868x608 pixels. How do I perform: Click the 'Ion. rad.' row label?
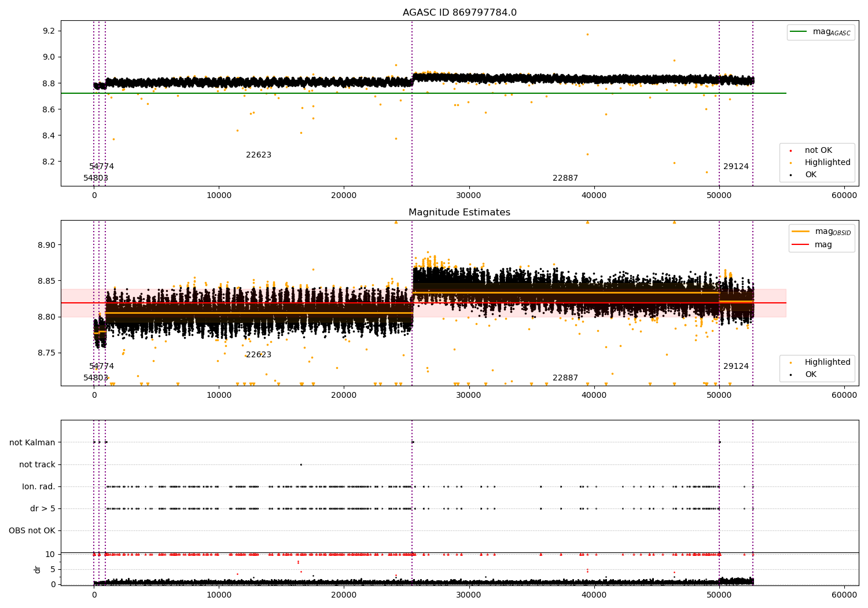coord(39,486)
